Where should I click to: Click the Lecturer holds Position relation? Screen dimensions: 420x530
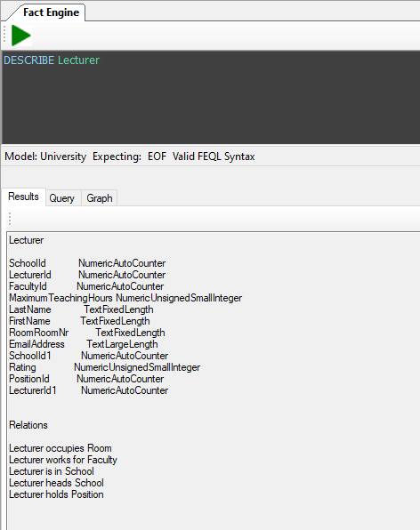pos(56,494)
